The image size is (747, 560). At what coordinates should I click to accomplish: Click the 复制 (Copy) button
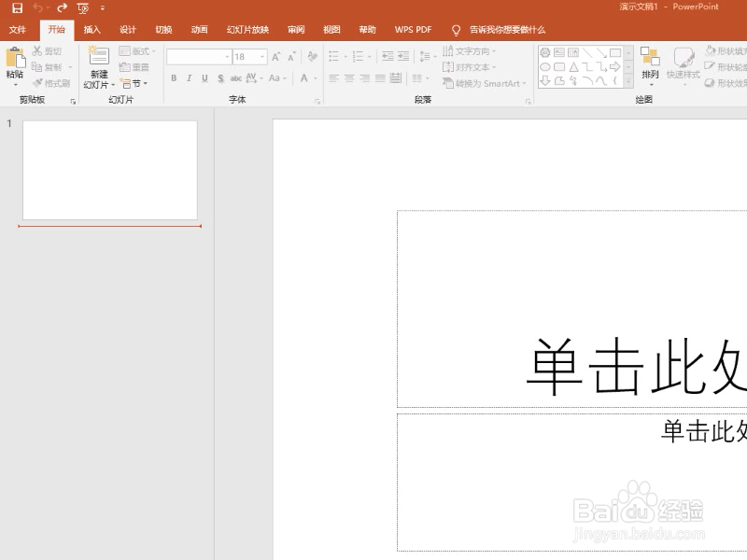click(x=47, y=67)
